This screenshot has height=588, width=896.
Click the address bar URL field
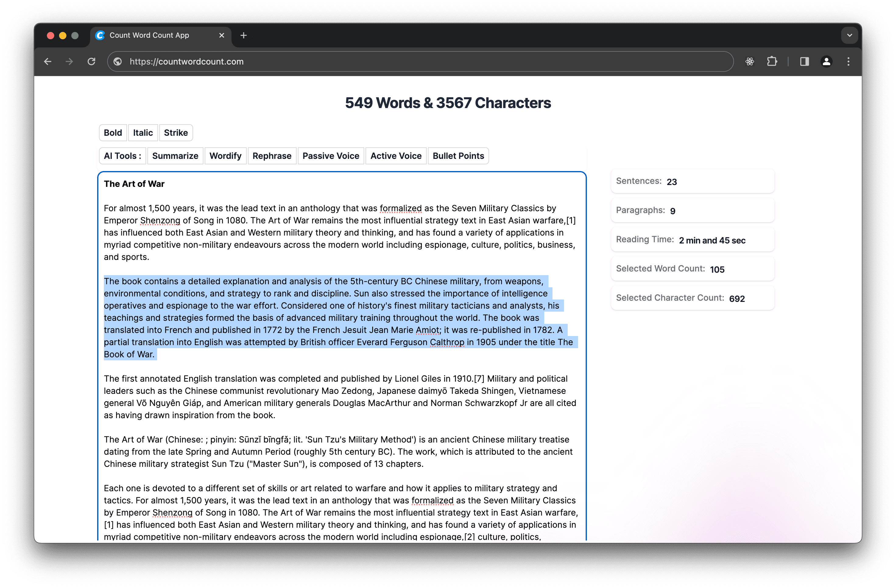pos(376,61)
